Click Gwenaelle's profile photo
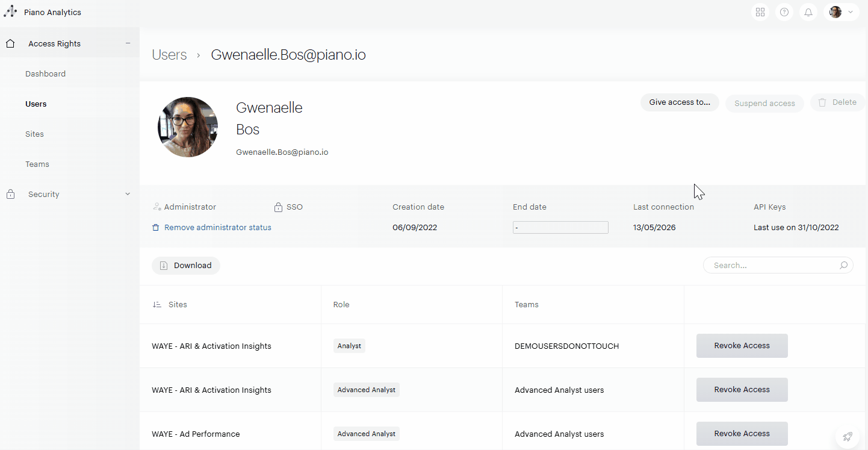 coord(188,127)
